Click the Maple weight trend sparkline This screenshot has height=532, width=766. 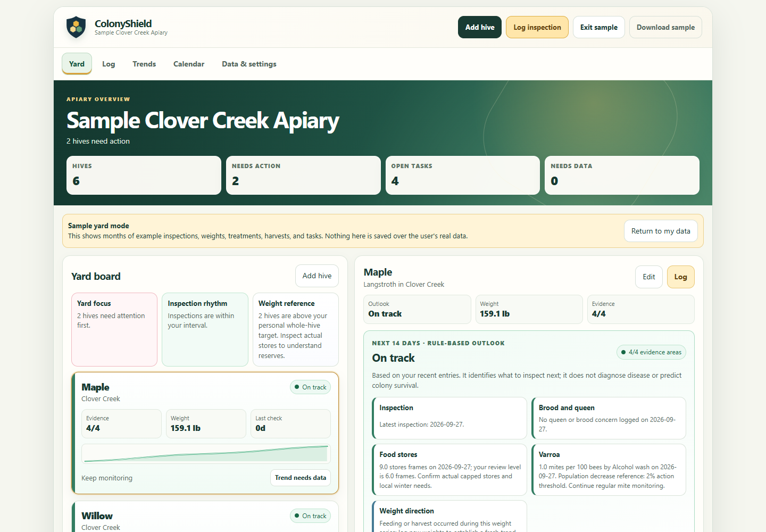coord(206,454)
